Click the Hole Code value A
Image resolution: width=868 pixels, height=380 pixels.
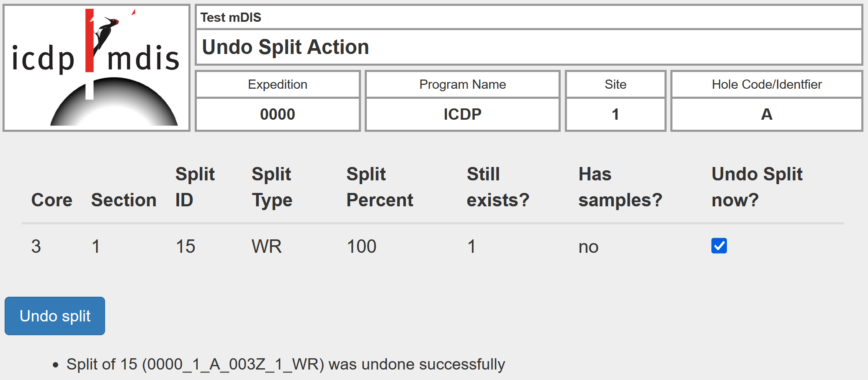pos(766,114)
